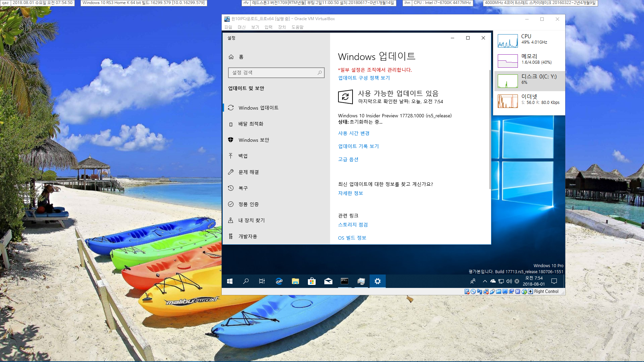Switch to command prompt on guest taskbar

(345, 281)
